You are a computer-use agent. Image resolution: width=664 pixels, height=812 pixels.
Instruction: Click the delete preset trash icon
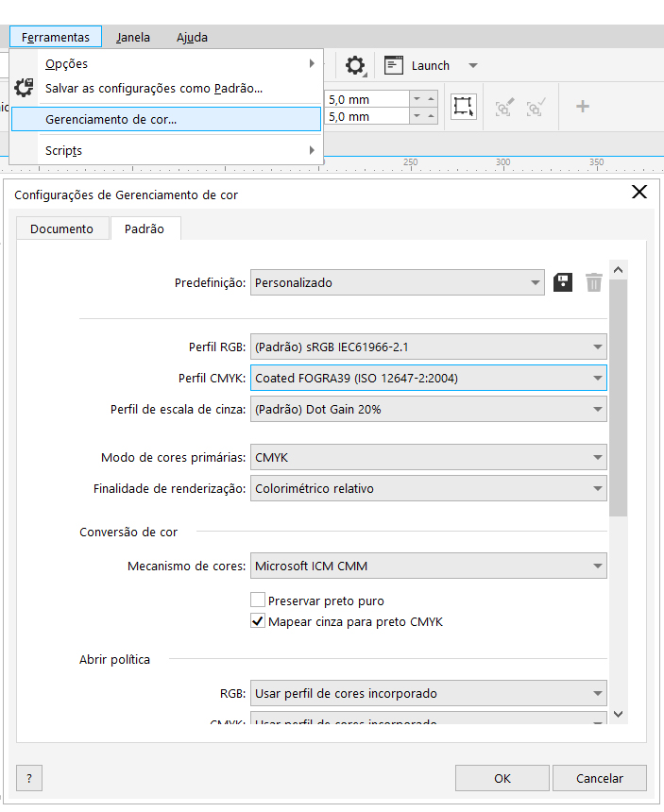pos(593,282)
